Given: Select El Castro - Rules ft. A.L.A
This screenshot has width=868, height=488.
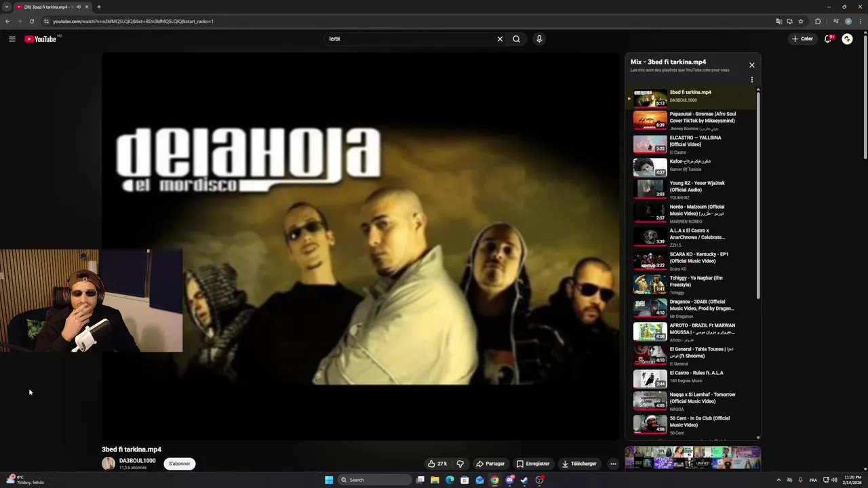Looking at the screenshot, I should pyautogui.click(x=692, y=378).
